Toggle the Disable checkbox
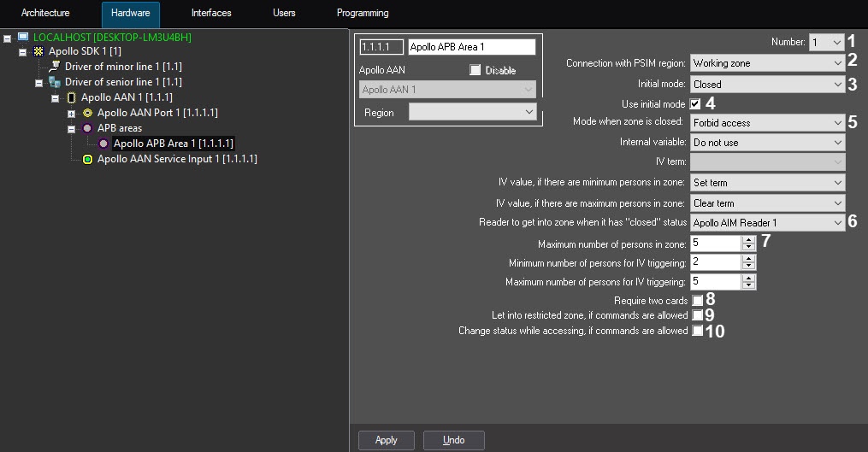 475,70
